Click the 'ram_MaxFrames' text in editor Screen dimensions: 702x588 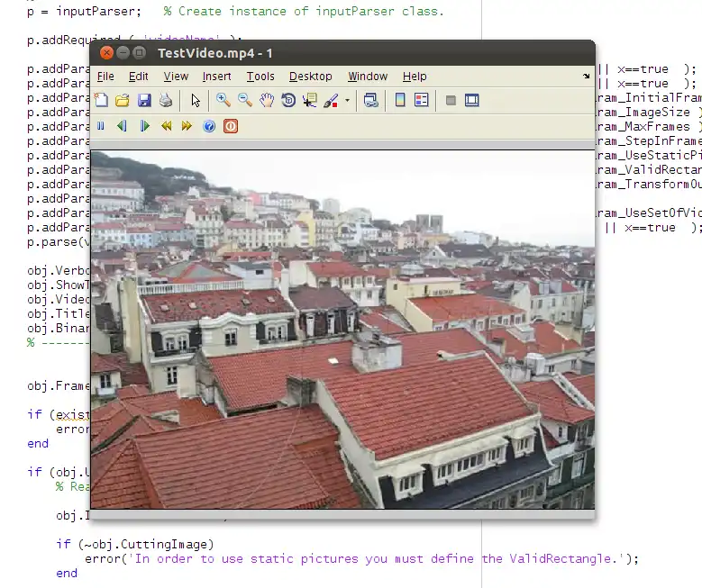[643, 127]
